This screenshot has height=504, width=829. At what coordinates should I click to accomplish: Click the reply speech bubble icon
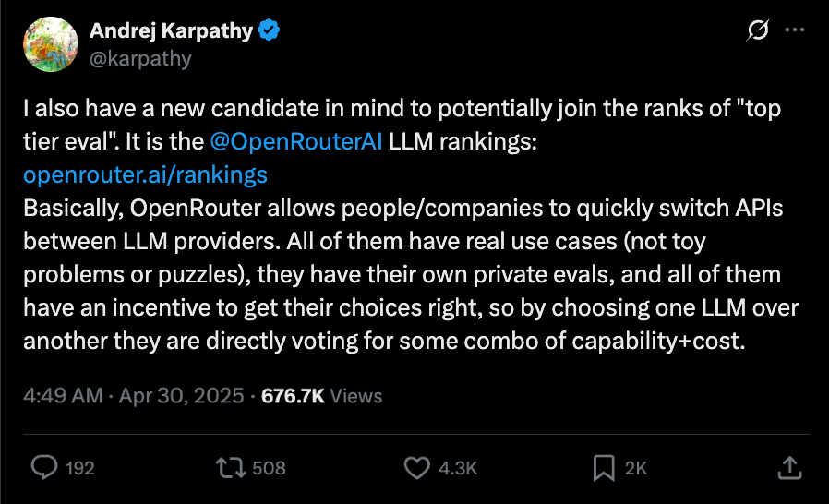[43, 468]
